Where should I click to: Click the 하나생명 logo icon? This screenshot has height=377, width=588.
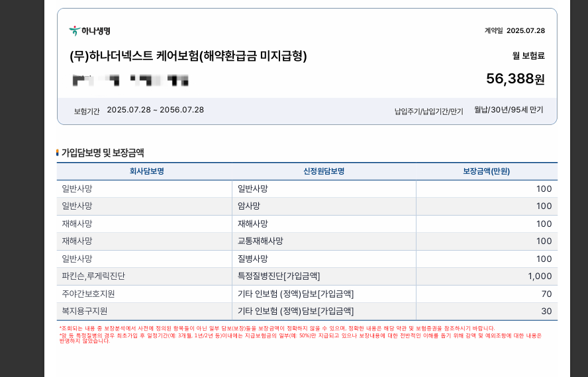[x=73, y=31]
